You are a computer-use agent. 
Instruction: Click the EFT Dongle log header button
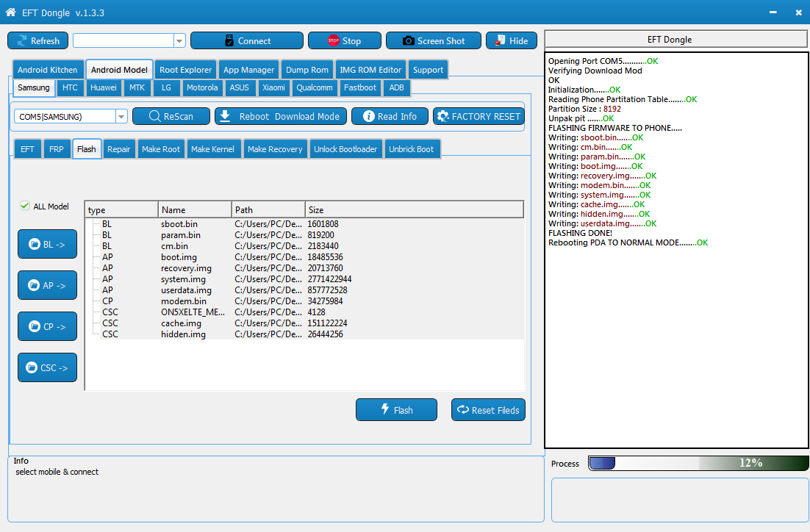[x=675, y=40]
